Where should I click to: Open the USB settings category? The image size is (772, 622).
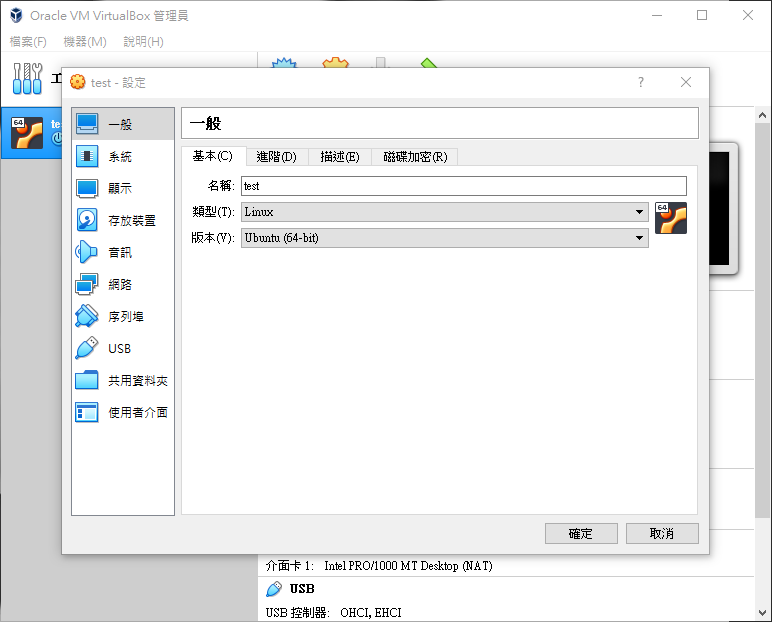[123, 348]
